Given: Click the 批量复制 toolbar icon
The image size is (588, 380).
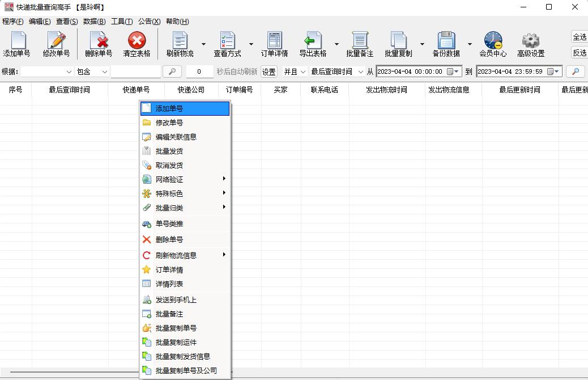Looking at the screenshot, I should coord(399,44).
